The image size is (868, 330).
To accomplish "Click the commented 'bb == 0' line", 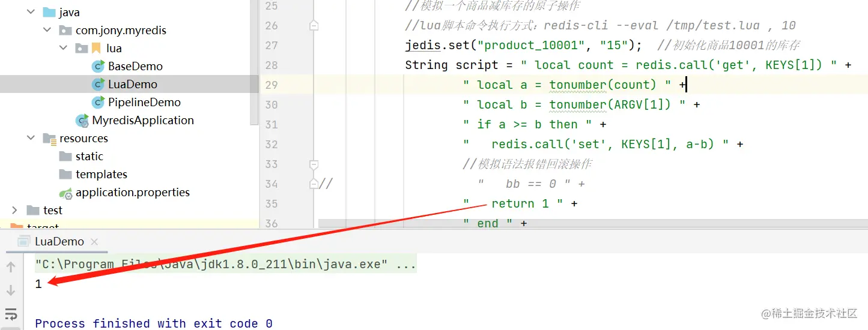I will pos(531,184).
